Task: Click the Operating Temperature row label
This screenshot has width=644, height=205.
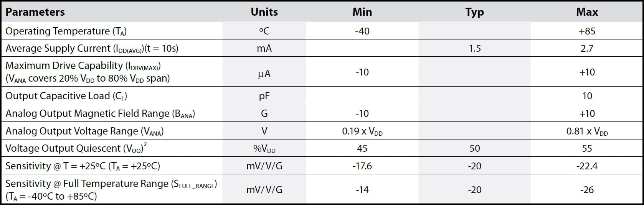Action: 66,31
